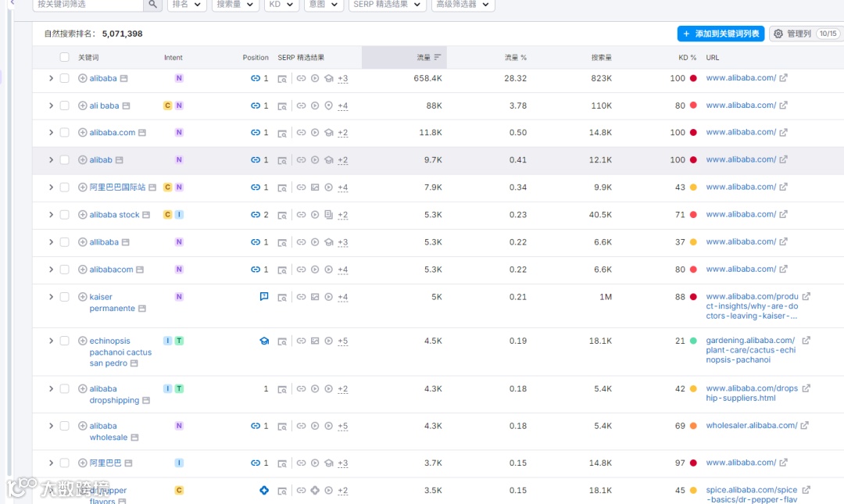Sort by the 流量 % column header
This screenshot has width=844, height=504.
tap(515, 57)
